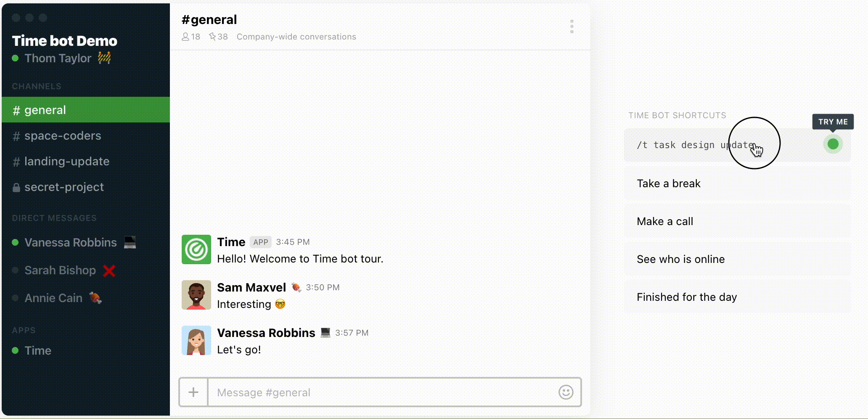Click the green TRY ME dot indicator
Image resolution: width=868 pixels, height=419 pixels.
coord(833,144)
